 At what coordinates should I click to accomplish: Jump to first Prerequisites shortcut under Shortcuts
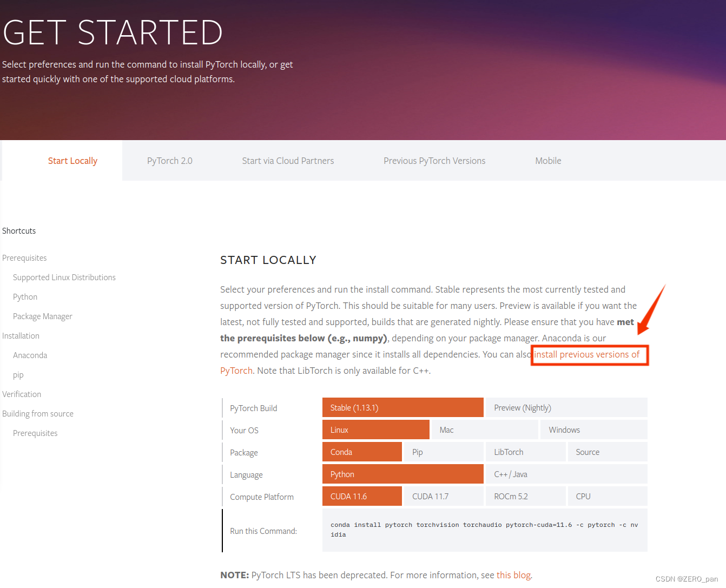[24, 258]
